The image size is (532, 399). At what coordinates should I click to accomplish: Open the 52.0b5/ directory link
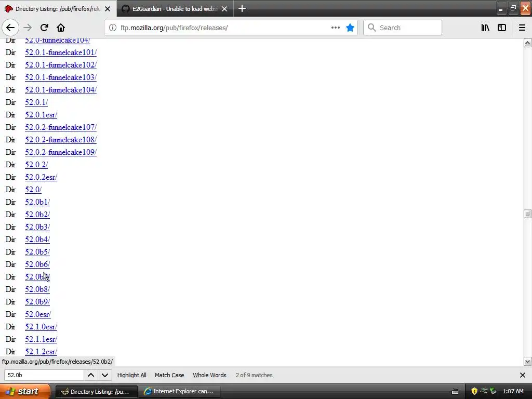tap(37, 252)
